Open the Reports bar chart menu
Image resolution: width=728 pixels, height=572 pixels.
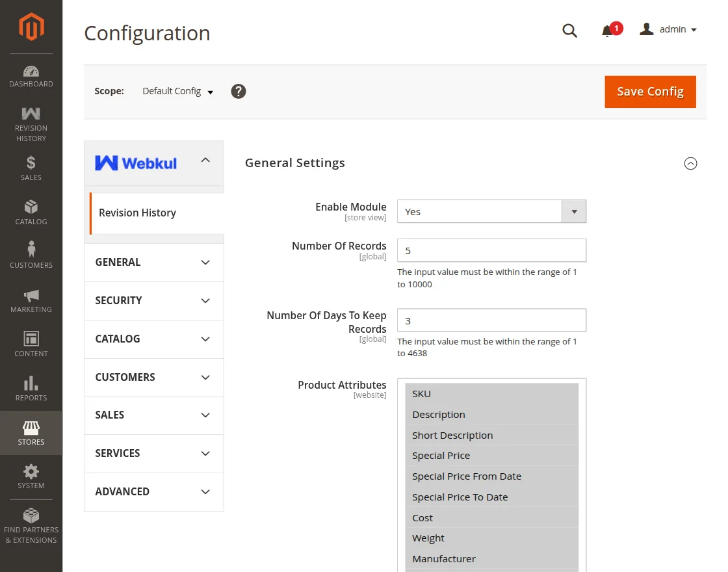pyautogui.click(x=31, y=389)
